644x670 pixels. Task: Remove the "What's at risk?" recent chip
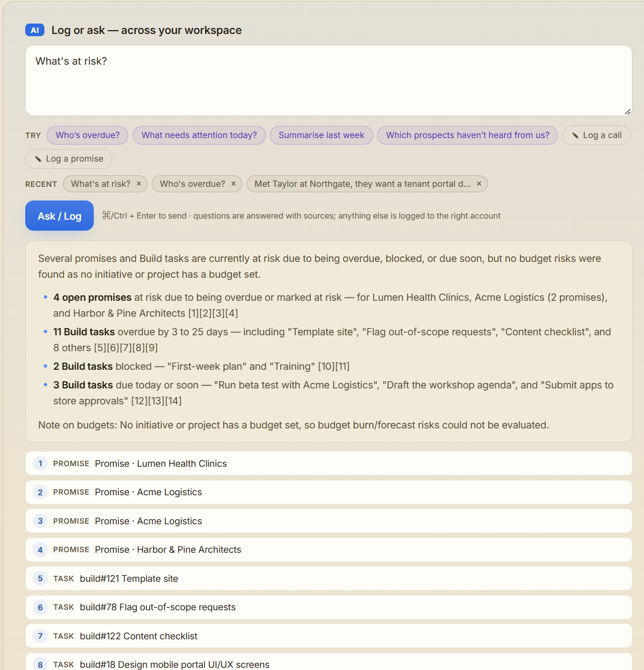(139, 184)
